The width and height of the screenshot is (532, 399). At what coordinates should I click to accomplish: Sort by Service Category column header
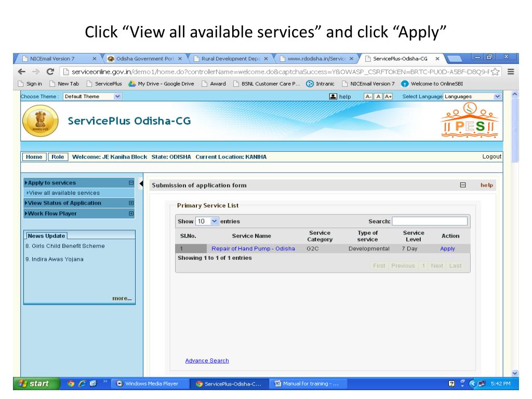(320, 236)
